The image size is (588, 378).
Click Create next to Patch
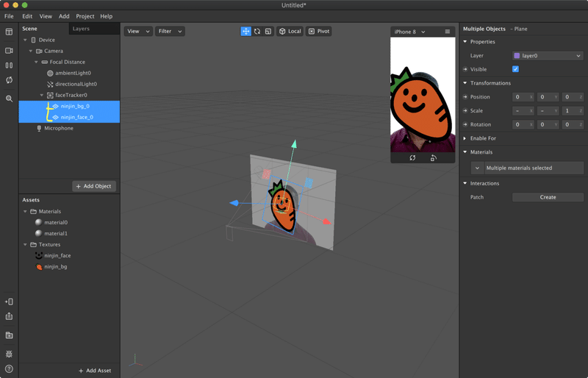click(548, 197)
